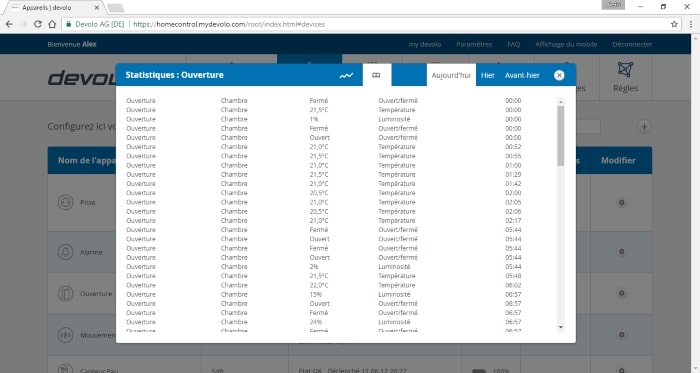Reload the page with the refresh icon
The width and height of the screenshot is (700, 373).
(38, 24)
